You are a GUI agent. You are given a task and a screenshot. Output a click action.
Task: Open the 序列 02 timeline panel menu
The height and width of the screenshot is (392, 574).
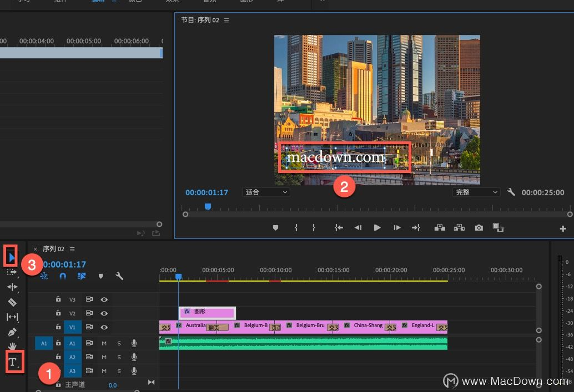pos(73,249)
